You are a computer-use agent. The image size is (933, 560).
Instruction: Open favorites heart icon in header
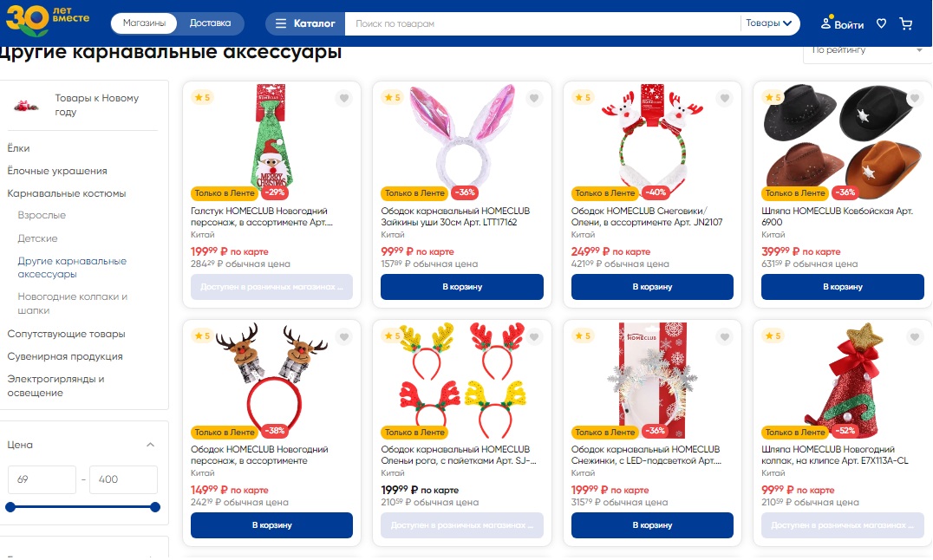(881, 23)
